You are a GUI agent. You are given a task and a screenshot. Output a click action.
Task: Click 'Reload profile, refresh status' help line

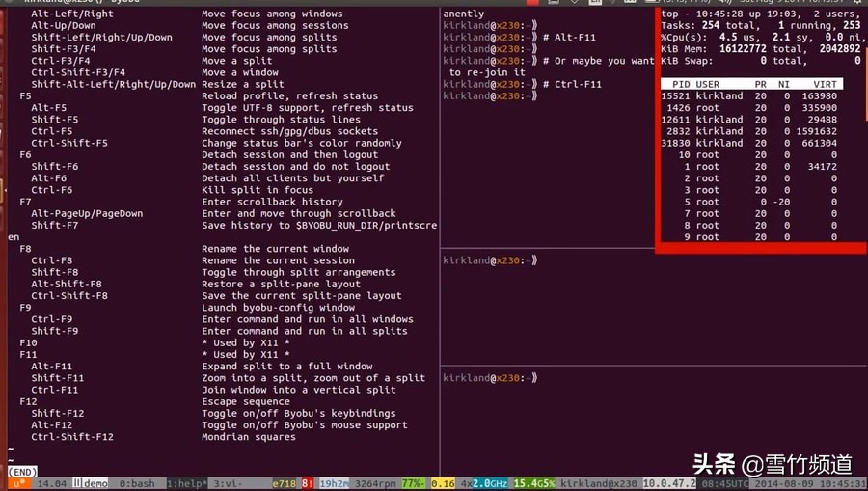click(x=290, y=95)
